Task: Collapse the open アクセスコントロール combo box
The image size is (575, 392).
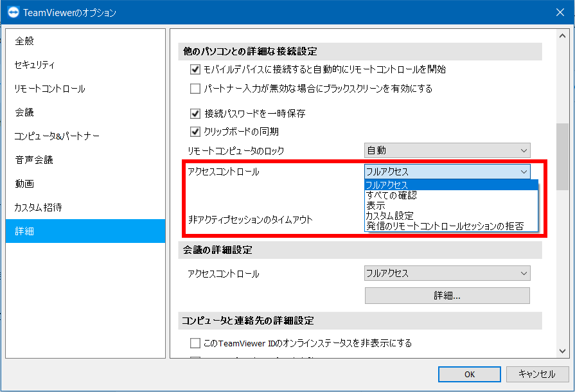Action: tap(447, 172)
